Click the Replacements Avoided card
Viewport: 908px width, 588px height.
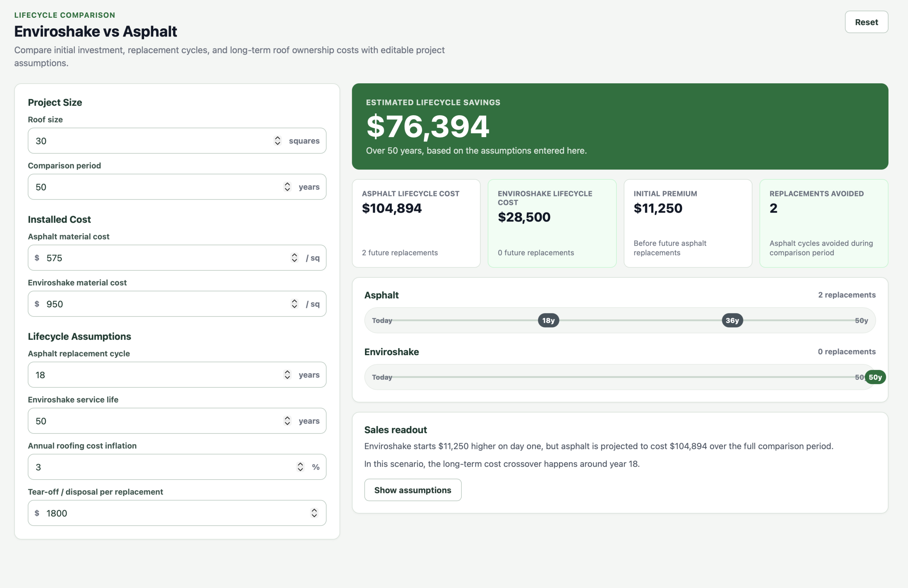(x=824, y=223)
